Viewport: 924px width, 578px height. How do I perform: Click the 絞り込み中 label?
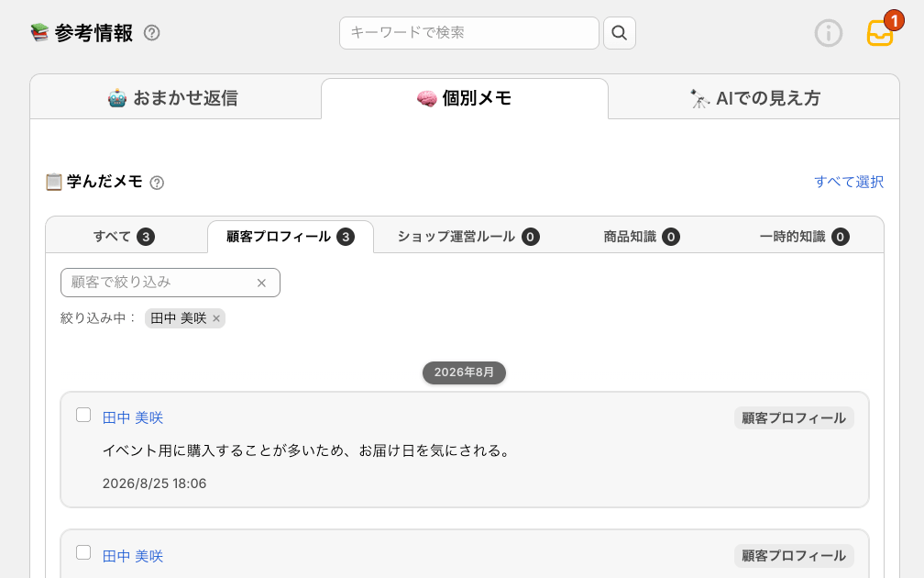tap(98, 318)
